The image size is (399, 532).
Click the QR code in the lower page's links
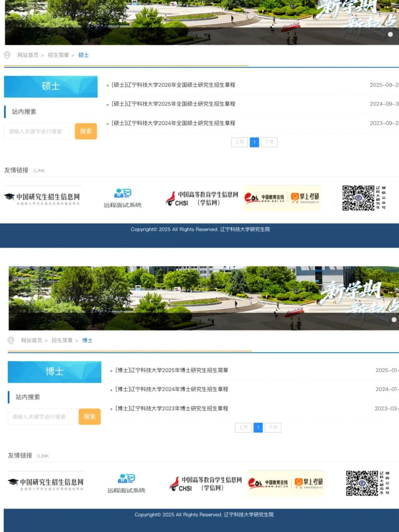[362, 483]
